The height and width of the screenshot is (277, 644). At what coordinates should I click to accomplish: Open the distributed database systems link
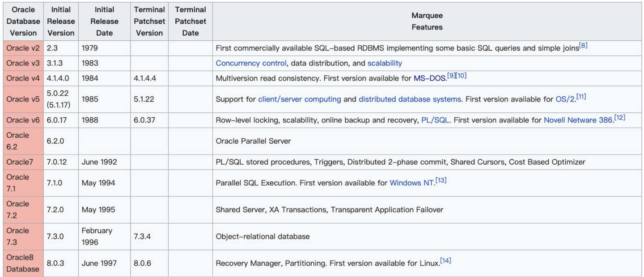click(x=410, y=99)
